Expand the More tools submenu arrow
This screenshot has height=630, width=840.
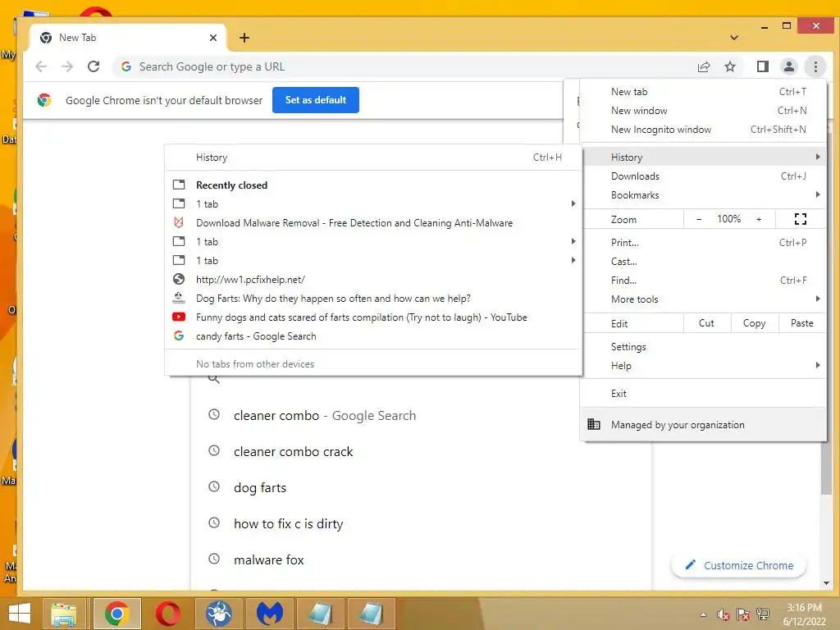click(818, 299)
